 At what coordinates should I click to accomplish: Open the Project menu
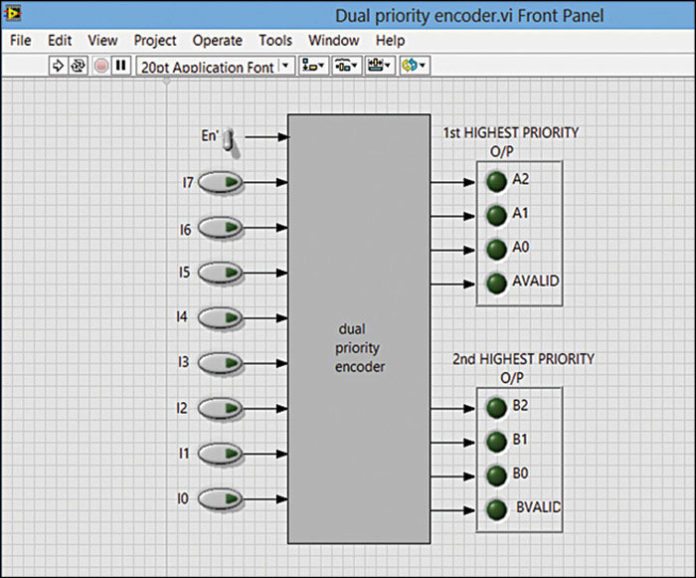155,40
